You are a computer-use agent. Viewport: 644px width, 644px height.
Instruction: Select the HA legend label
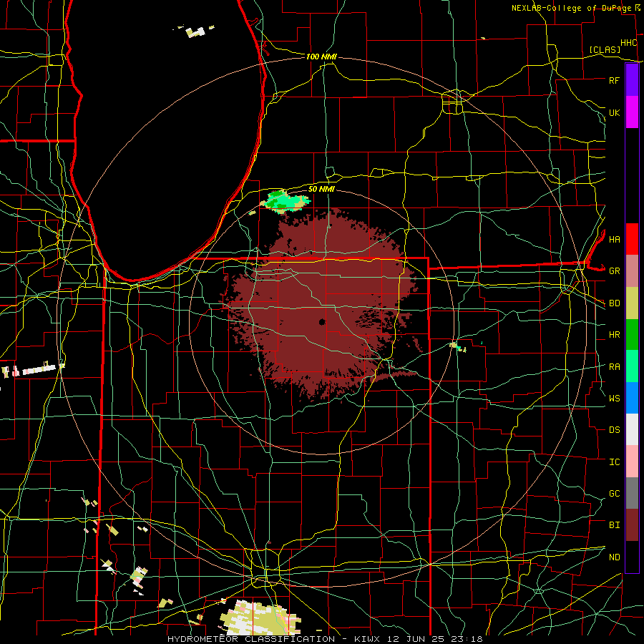(614, 240)
